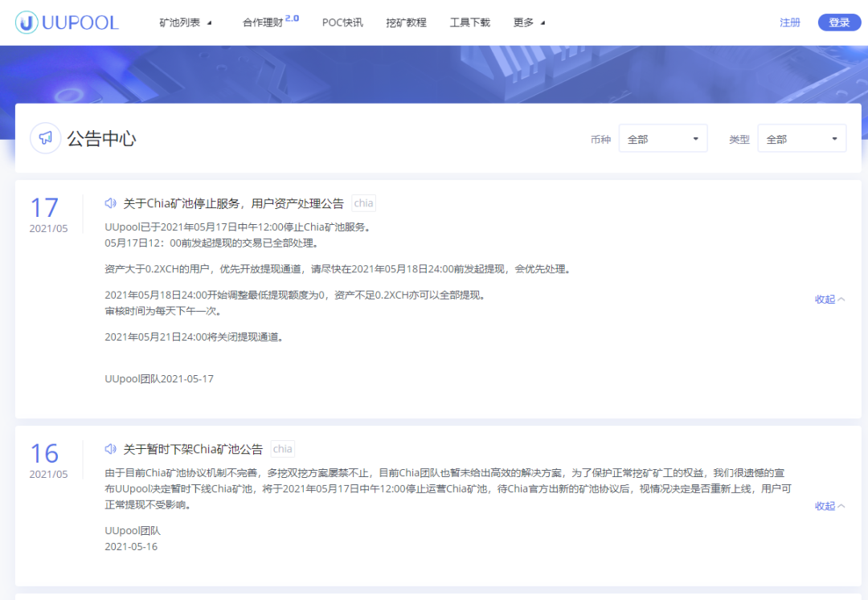
Task: Open the 币种 filter dropdown
Action: click(x=662, y=137)
